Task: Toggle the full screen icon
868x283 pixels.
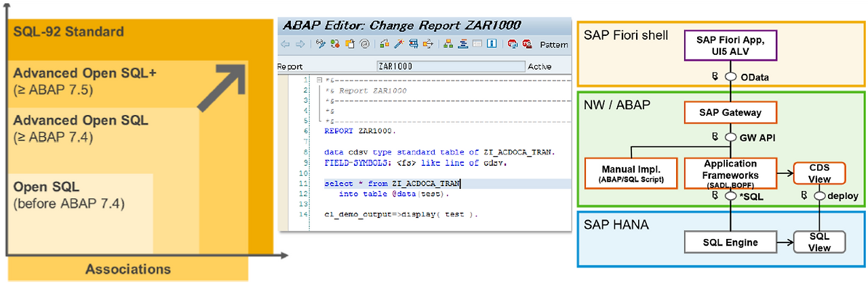Action: [477, 44]
